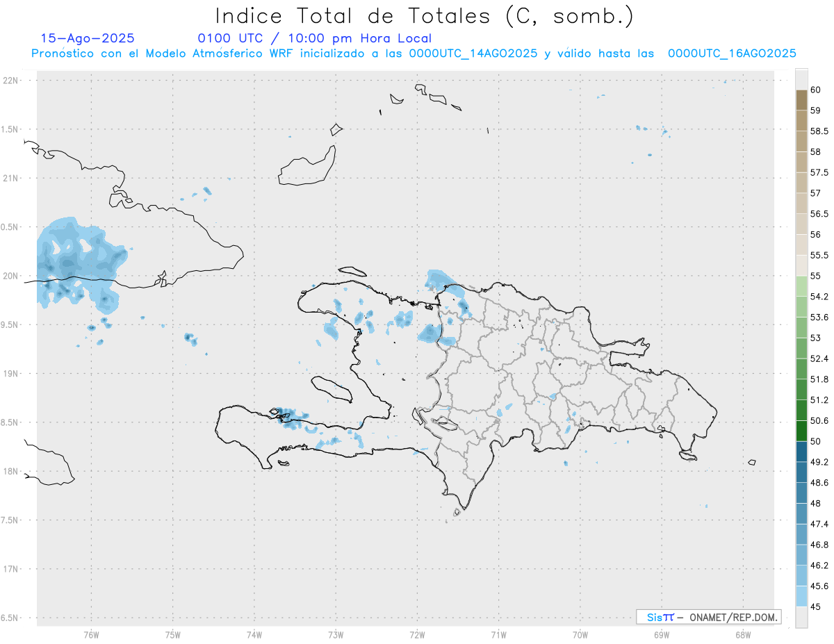Click the colorbar value '60'
Image resolution: width=834 pixels, height=644 pixels.
[816, 90]
